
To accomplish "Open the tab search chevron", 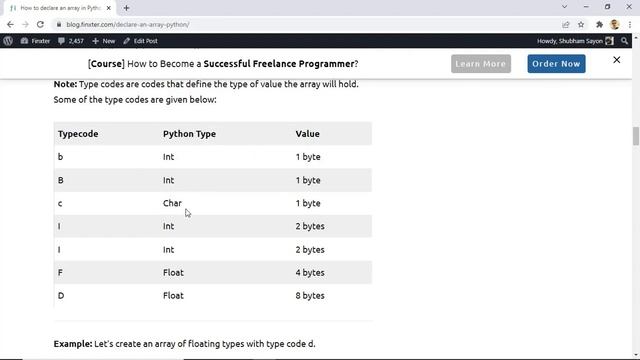I will pyautogui.click(x=564, y=7).
